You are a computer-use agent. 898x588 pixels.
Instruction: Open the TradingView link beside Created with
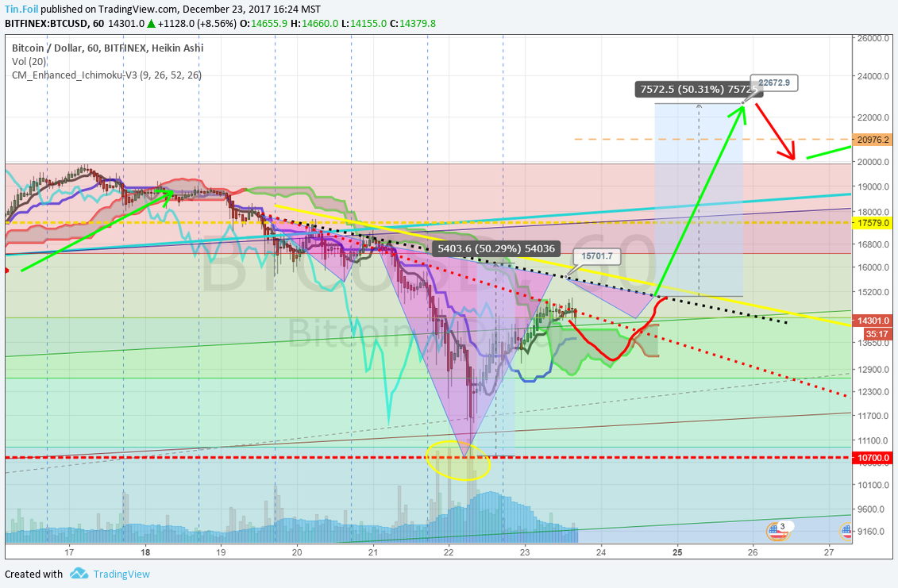pyautogui.click(x=121, y=574)
